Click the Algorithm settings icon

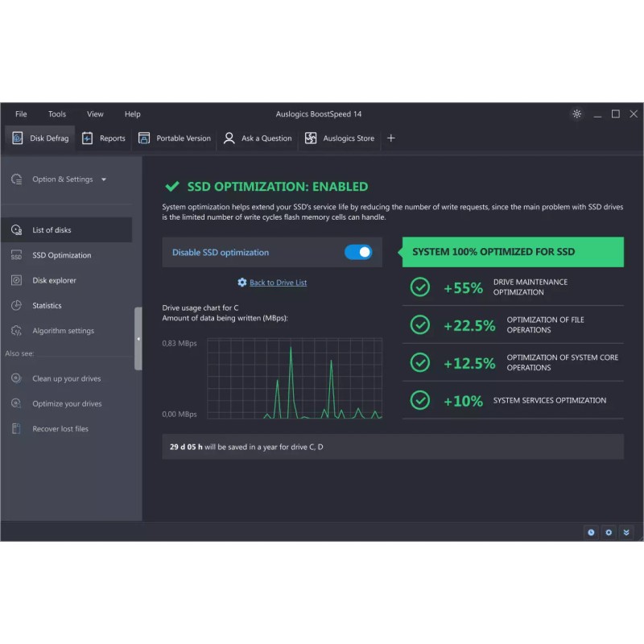click(16, 331)
